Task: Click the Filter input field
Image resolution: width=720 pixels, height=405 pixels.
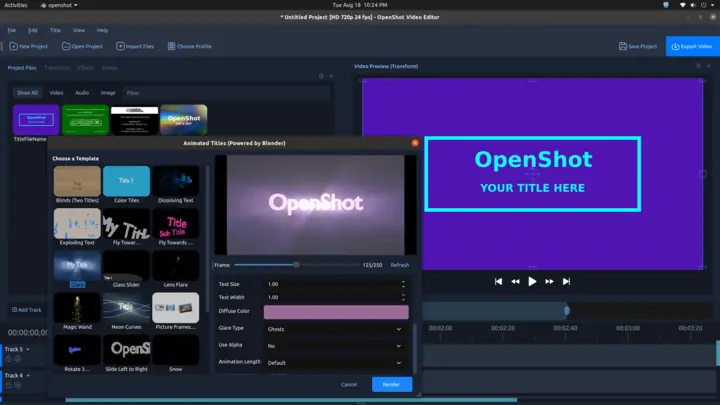Action: coord(226,93)
